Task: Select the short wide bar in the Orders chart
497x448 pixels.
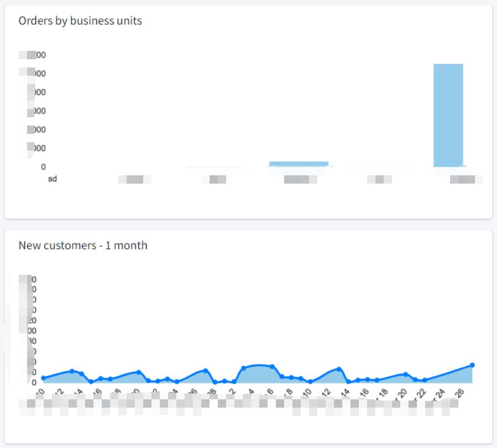Action: (299, 164)
